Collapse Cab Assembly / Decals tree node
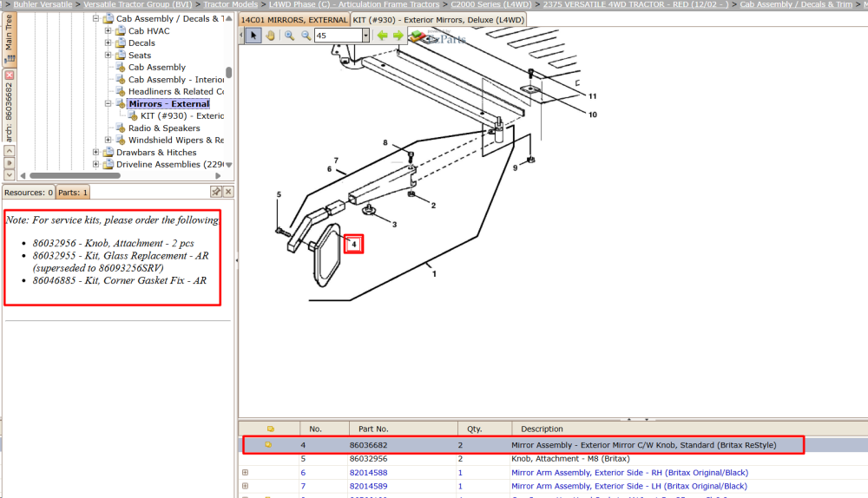868x498 pixels. click(95, 18)
